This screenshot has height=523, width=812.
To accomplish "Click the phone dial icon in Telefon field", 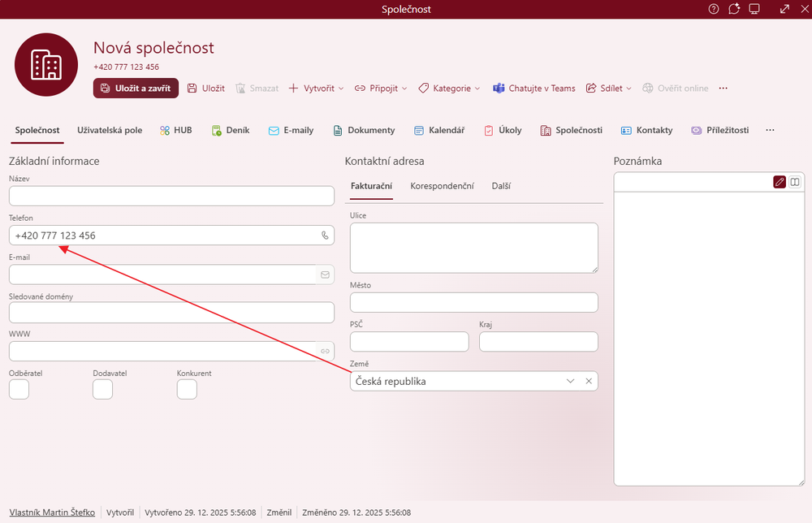I will click(x=325, y=236).
